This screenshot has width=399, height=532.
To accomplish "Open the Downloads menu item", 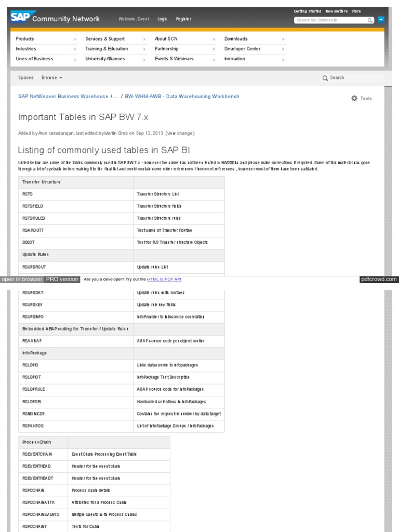I will pyautogui.click(x=236, y=39).
